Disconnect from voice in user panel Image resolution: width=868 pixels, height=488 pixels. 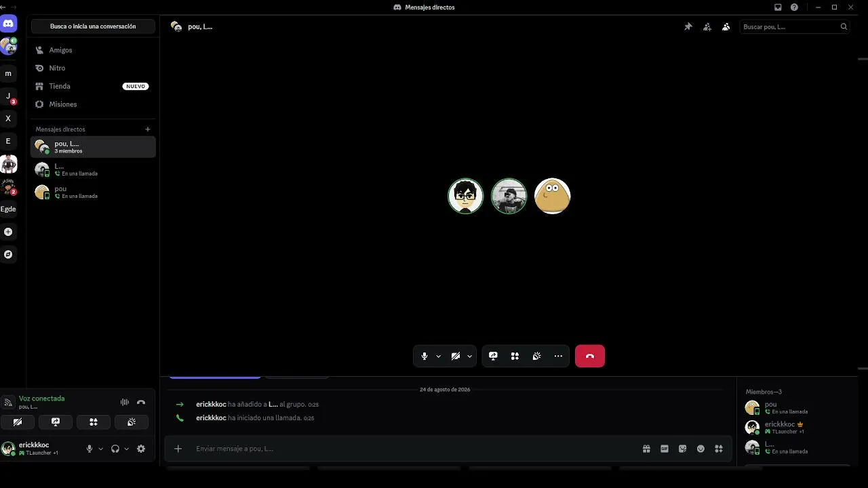click(141, 402)
